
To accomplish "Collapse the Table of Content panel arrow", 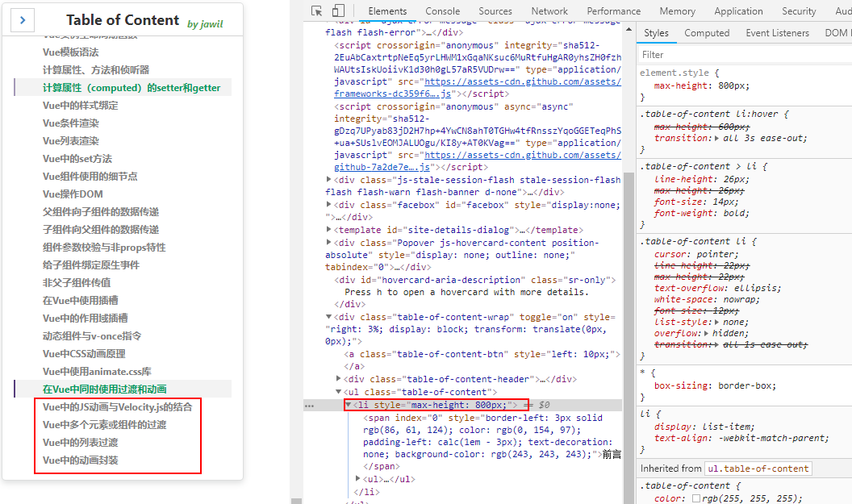I will pyautogui.click(x=23, y=20).
